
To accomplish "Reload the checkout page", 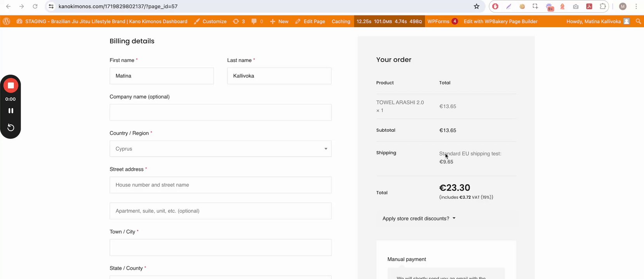I will click(35, 6).
